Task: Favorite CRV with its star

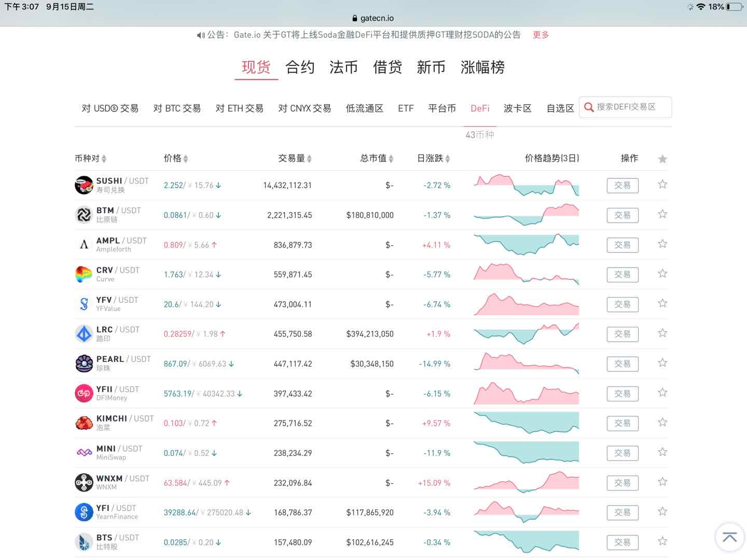Action: coord(662,273)
